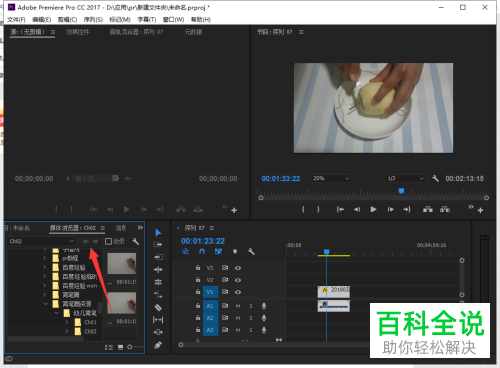
Task: Click Mark Out in Program monitor
Action: pyautogui.click(x=318, y=209)
